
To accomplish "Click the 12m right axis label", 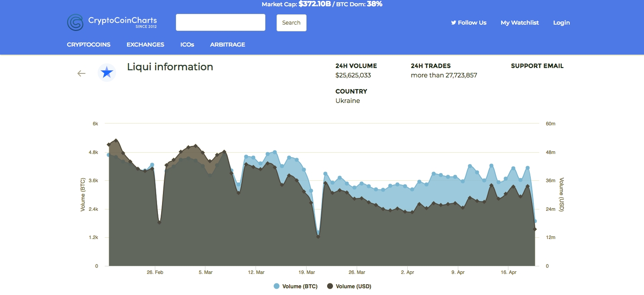I will 550,238.
